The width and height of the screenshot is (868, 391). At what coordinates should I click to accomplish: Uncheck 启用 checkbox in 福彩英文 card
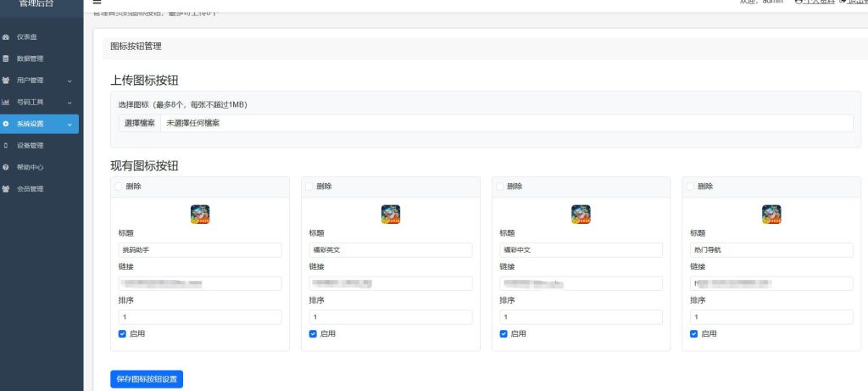[313, 334]
